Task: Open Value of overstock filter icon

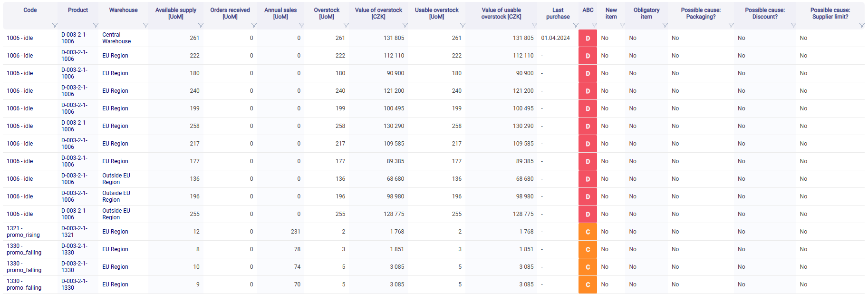Action: click(405, 25)
